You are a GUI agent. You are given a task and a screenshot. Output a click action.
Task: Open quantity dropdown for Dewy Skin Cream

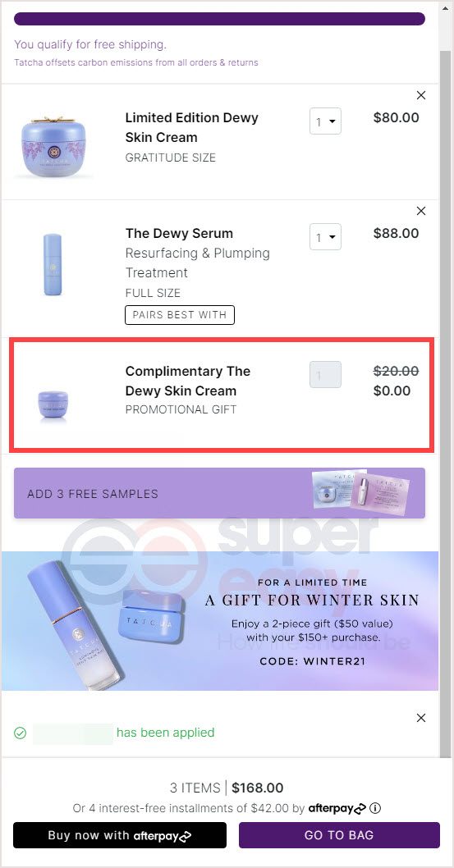pyautogui.click(x=325, y=121)
